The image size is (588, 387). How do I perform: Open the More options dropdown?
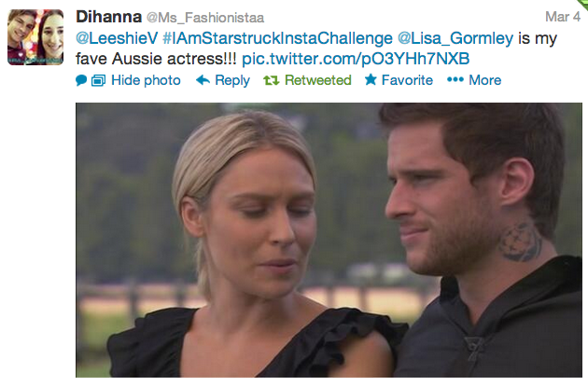coord(485,80)
